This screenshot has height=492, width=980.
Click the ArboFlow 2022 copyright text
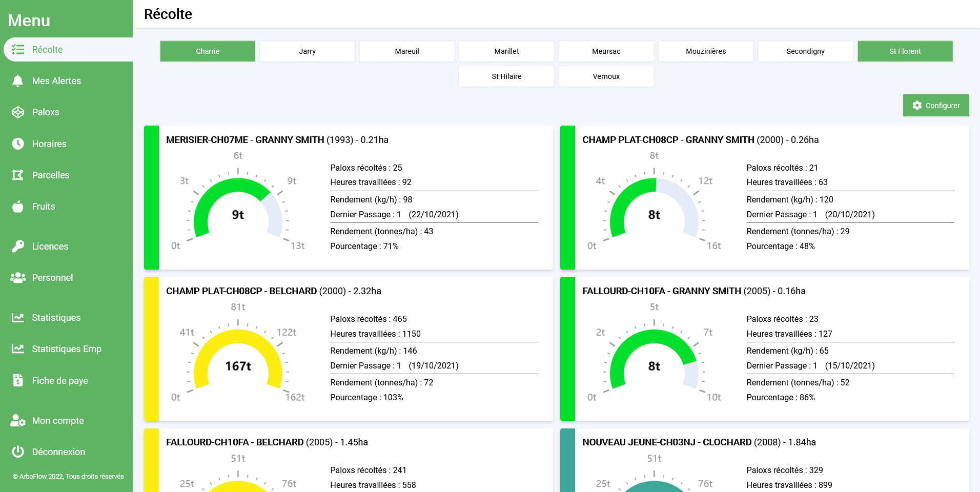tap(68, 477)
